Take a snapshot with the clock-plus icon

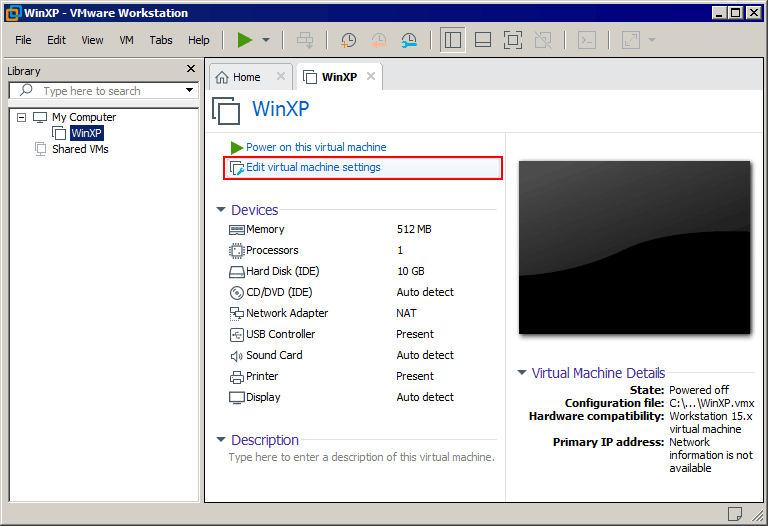[348, 40]
